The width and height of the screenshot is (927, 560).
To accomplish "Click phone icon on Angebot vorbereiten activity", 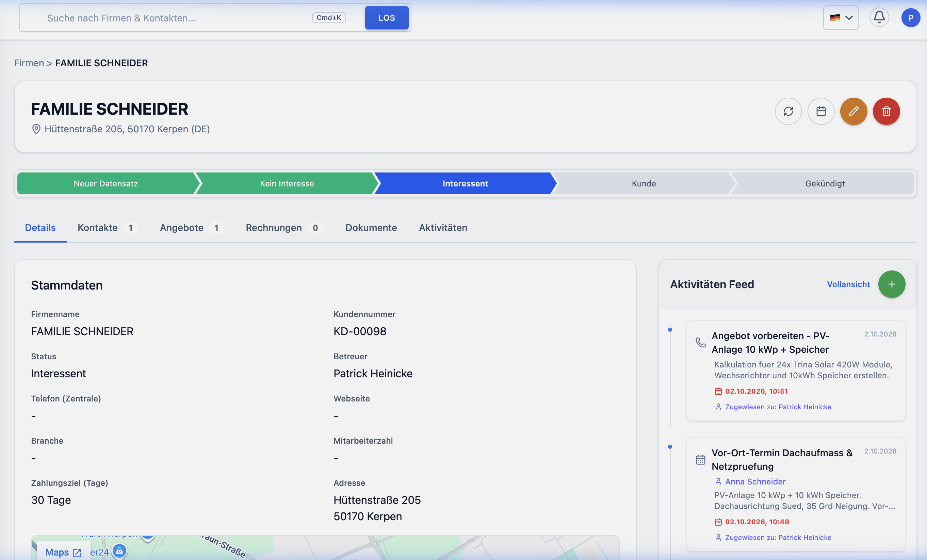I will (700, 342).
